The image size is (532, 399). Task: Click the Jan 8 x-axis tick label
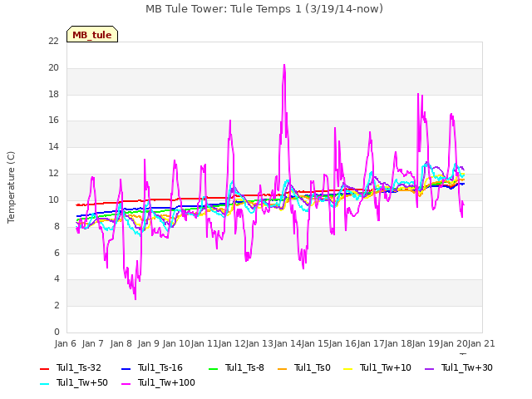coord(121,343)
